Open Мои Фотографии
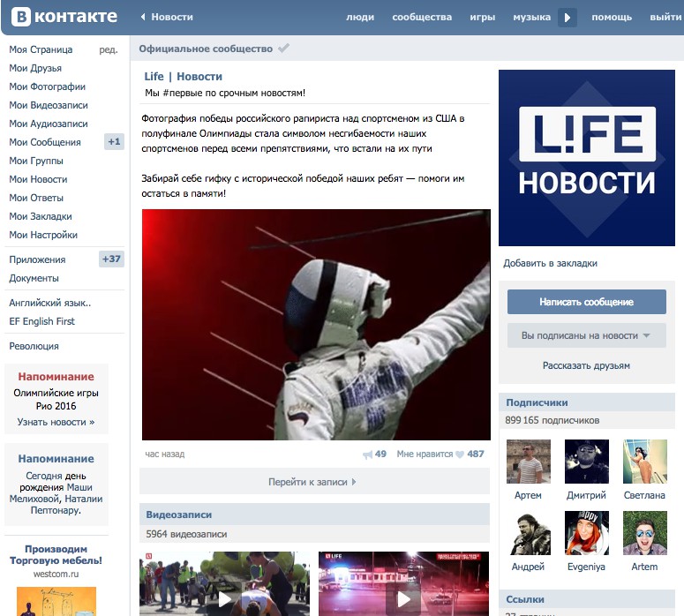 tap(47, 86)
